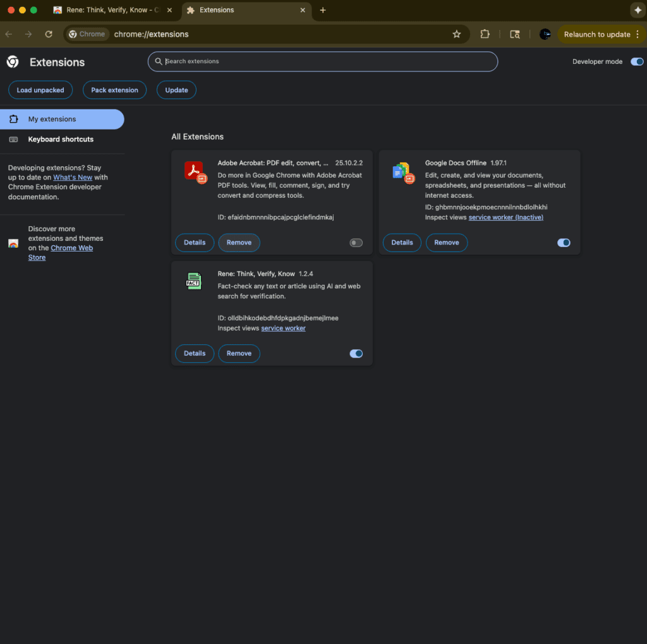Click the Adobe Acrobat extension icon

click(x=195, y=172)
